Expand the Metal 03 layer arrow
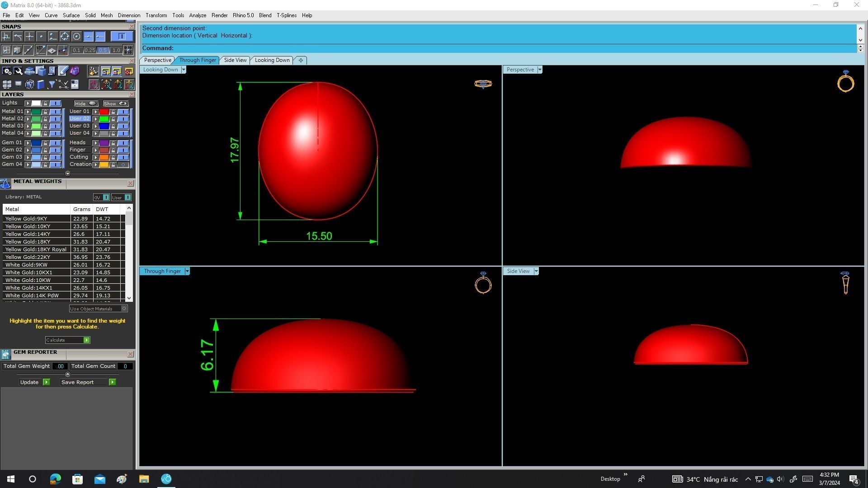The width and height of the screenshot is (868, 488). (x=28, y=126)
